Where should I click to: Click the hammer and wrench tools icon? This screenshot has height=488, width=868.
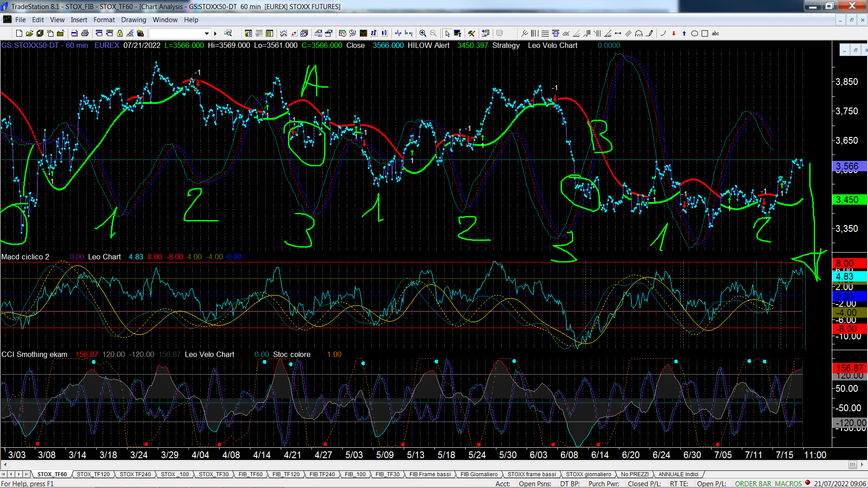point(472,33)
